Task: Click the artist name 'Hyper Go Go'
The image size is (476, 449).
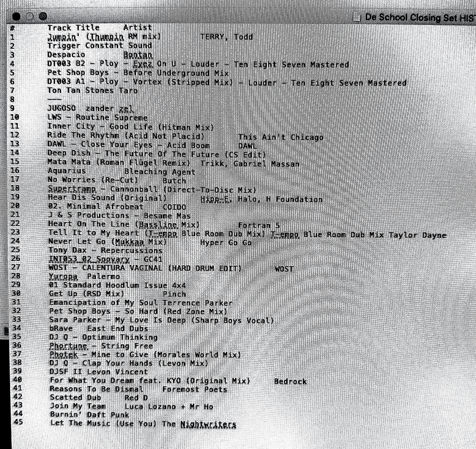Action: pos(226,243)
